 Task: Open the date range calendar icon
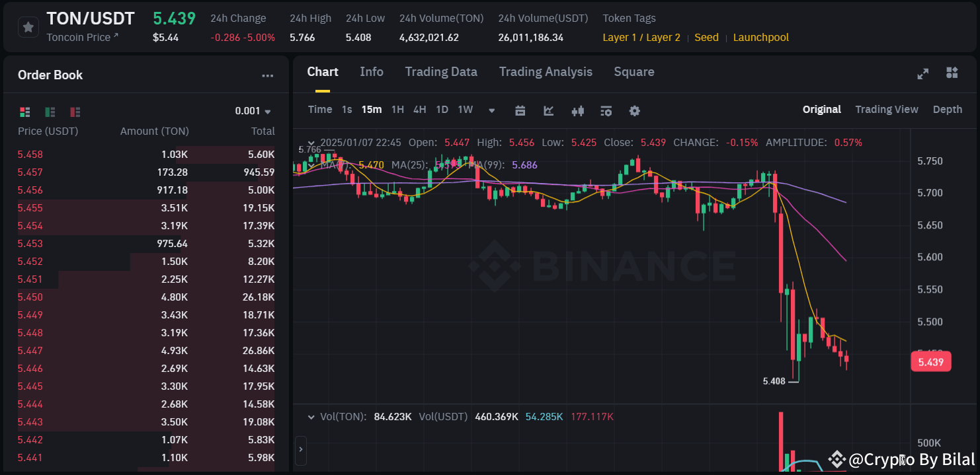(520, 111)
